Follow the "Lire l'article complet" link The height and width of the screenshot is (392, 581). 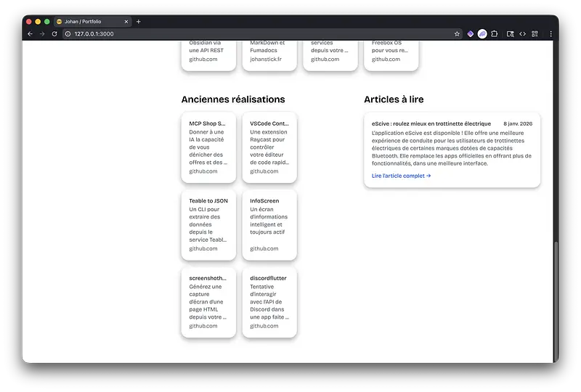click(401, 176)
